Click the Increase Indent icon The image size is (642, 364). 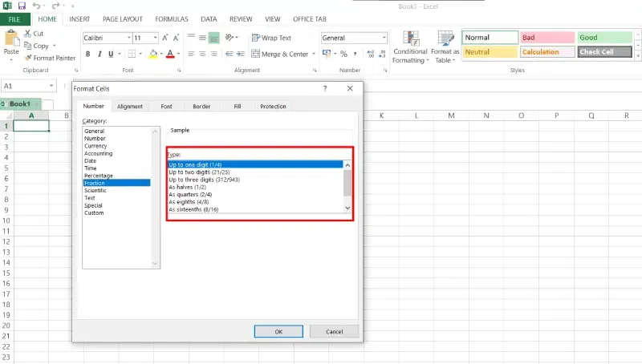click(241, 54)
